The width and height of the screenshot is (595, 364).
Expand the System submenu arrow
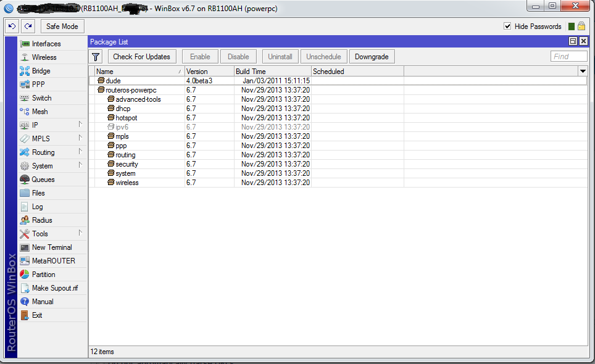(80, 165)
